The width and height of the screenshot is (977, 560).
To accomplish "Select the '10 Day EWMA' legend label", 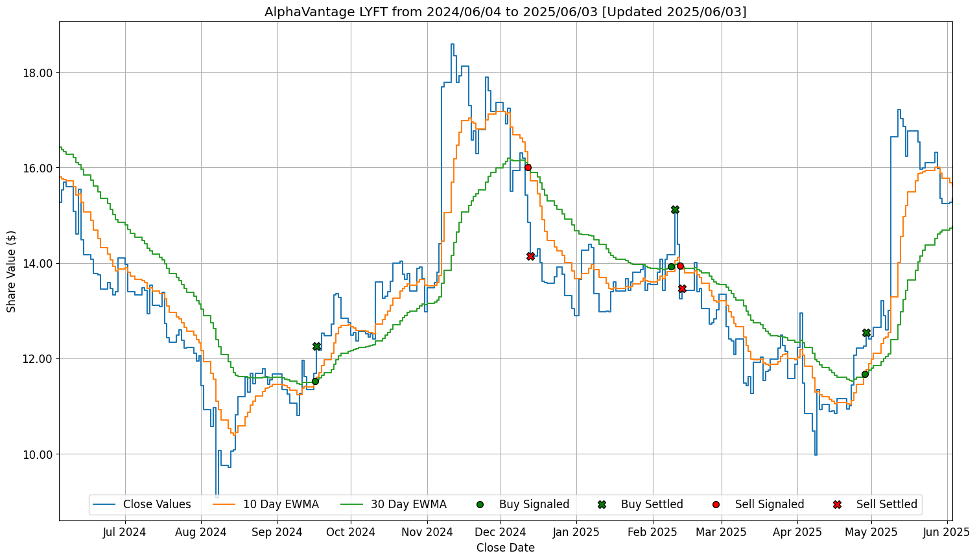I will [281, 504].
